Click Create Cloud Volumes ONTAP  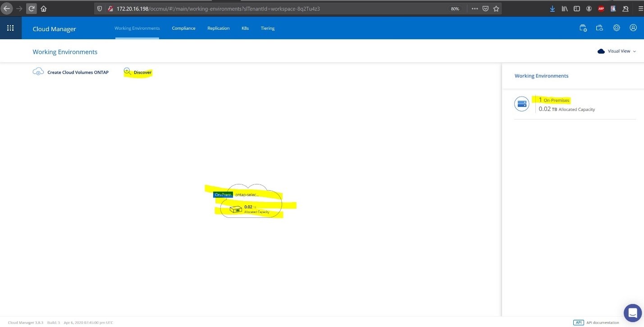(78, 72)
